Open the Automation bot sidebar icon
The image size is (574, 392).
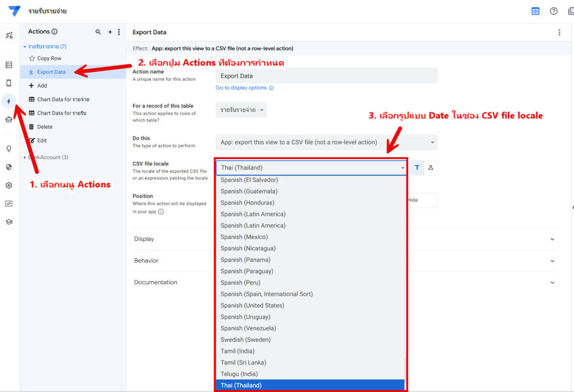click(x=9, y=120)
